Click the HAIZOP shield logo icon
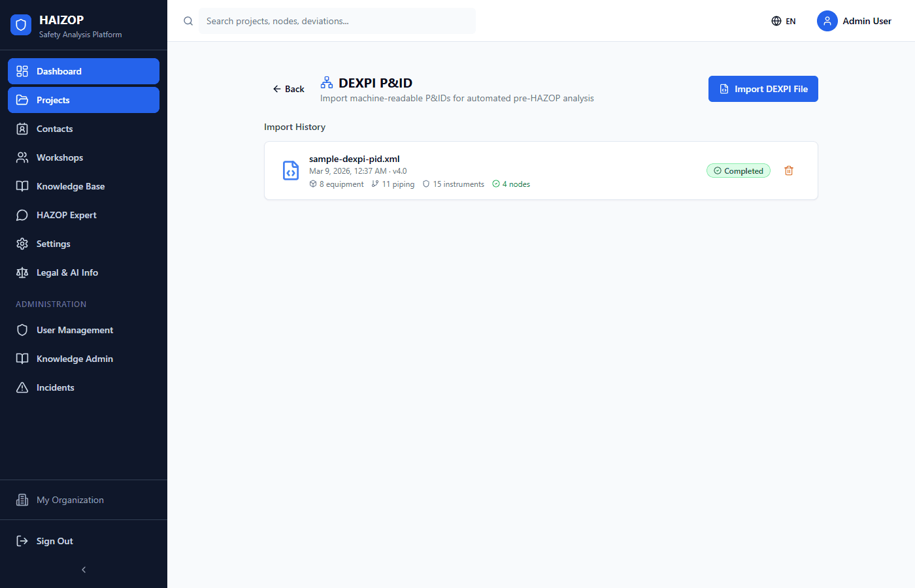Screen dimensions: 915x588 pos(21,25)
